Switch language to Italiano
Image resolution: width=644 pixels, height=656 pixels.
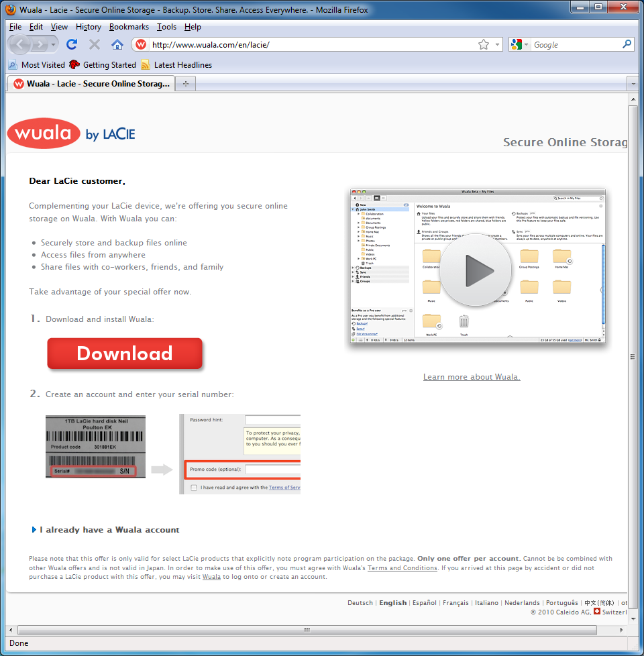point(486,603)
